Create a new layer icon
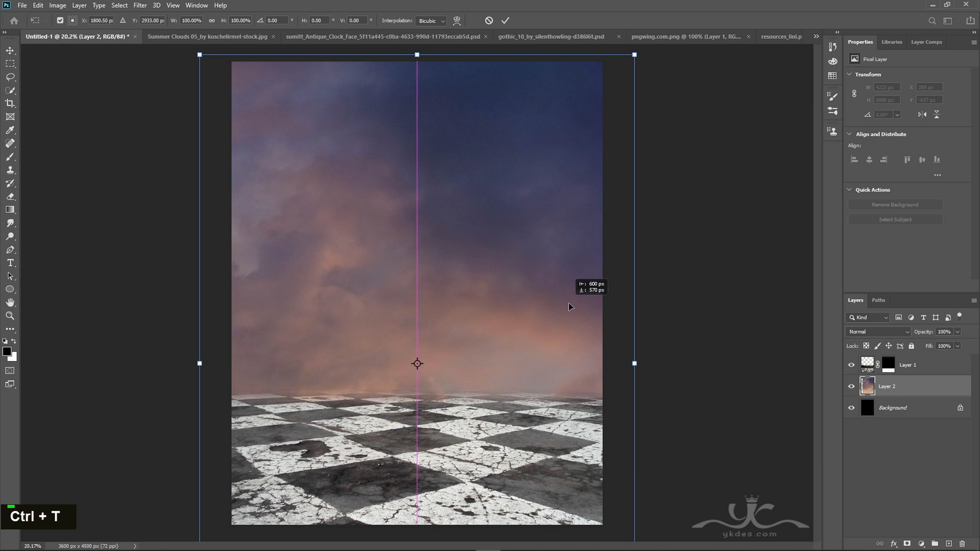Viewport: 980px width, 551px height. (x=949, y=543)
